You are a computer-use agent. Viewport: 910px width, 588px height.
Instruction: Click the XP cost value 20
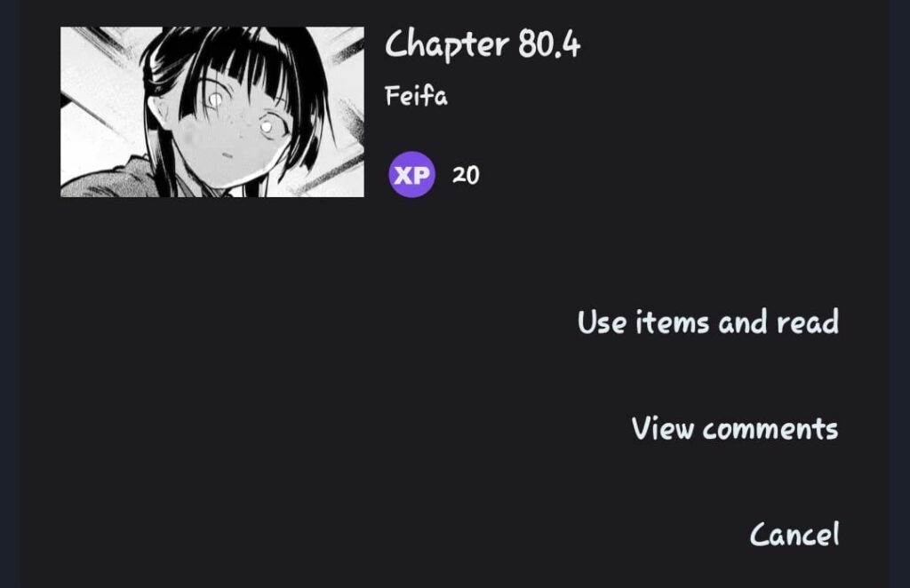coord(466,175)
